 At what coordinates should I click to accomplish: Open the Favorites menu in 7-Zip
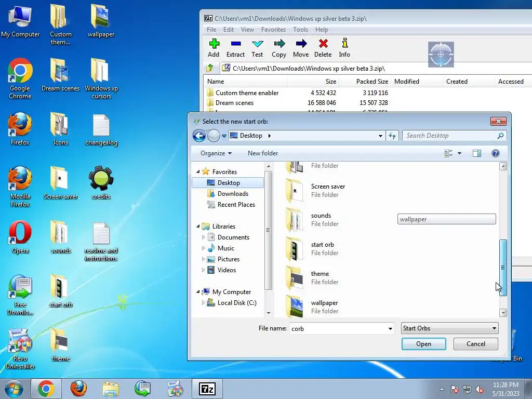pyautogui.click(x=273, y=30)
